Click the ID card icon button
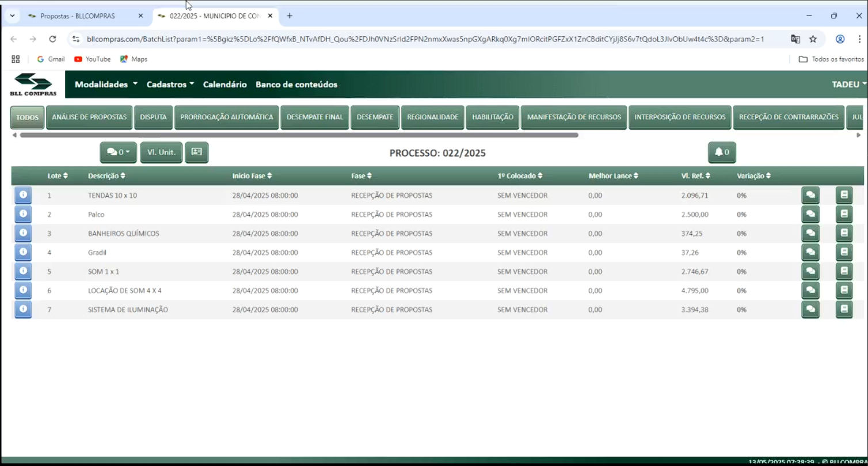The width and height of the screenshot is (868, 466). [196, 152]
